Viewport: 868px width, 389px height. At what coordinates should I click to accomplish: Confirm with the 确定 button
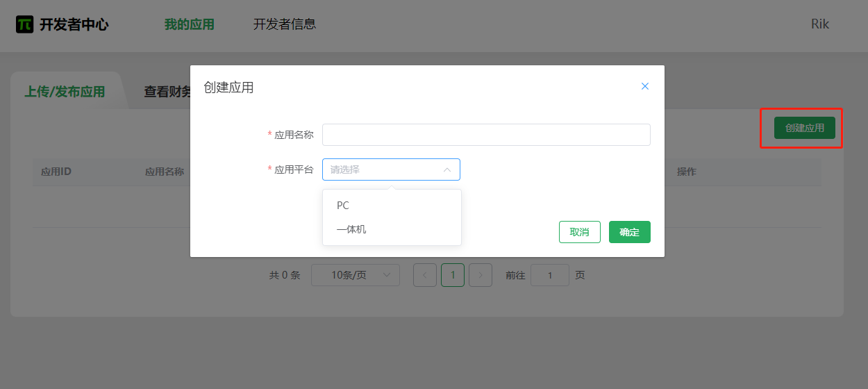(x=629, y=232)
